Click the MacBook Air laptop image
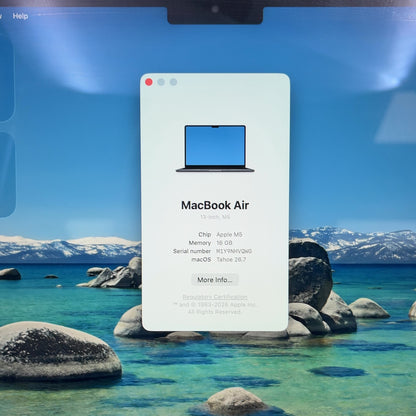The width and height of the screenshot is (416, 416). click(x=215, y=149)
